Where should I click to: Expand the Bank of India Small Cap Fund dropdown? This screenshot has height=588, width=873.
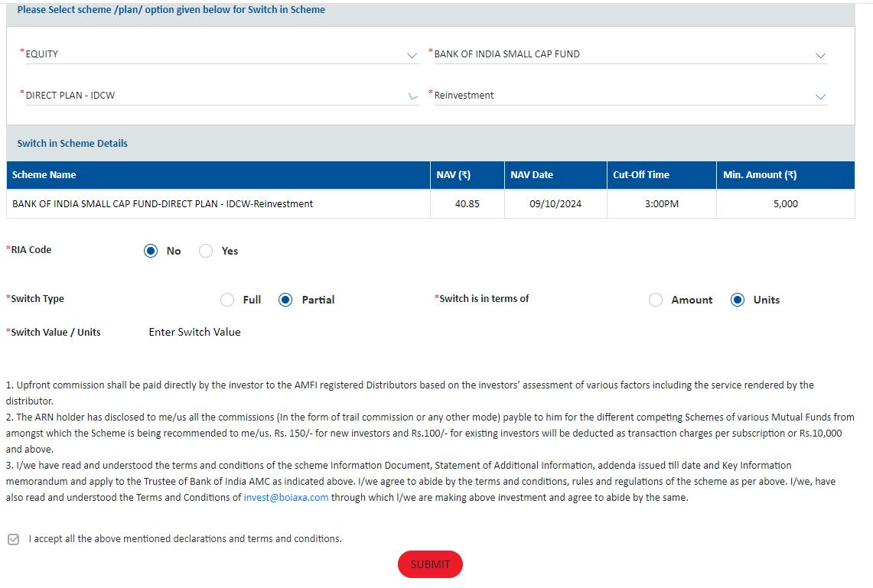click(627, 54)
